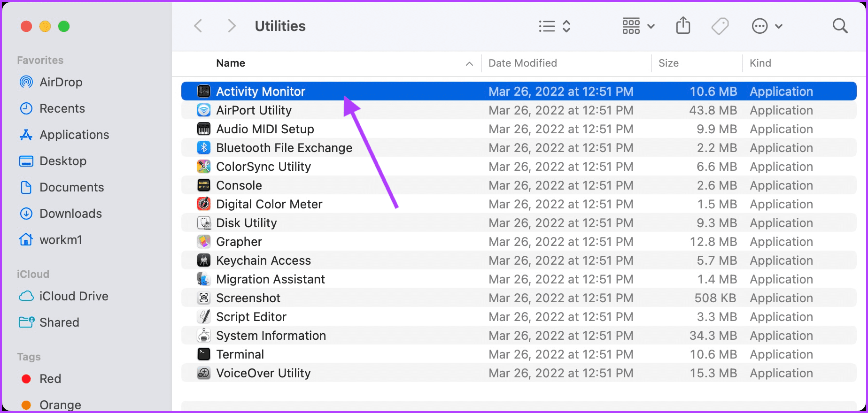Click the iCloud section header

(x=33, y=274)
